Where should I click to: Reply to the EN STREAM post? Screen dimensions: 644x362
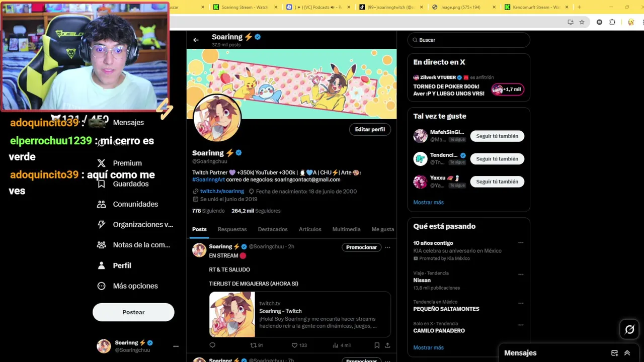212,345
